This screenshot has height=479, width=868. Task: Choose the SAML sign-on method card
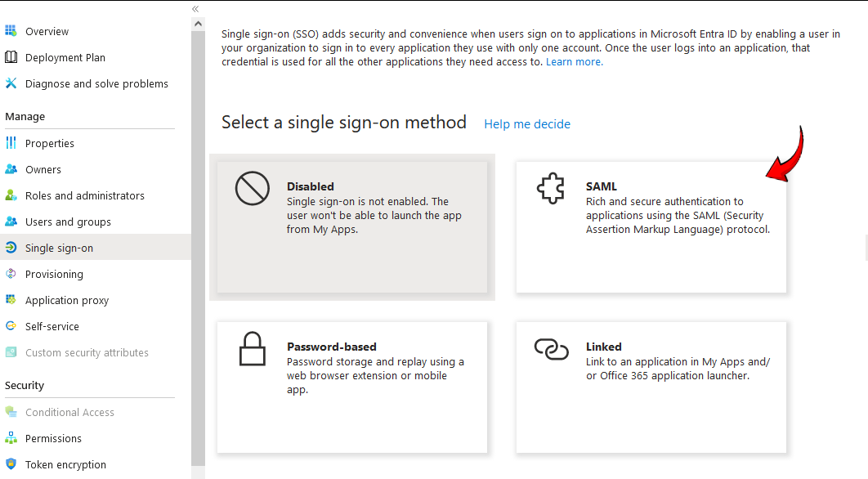tap(651, 227)
